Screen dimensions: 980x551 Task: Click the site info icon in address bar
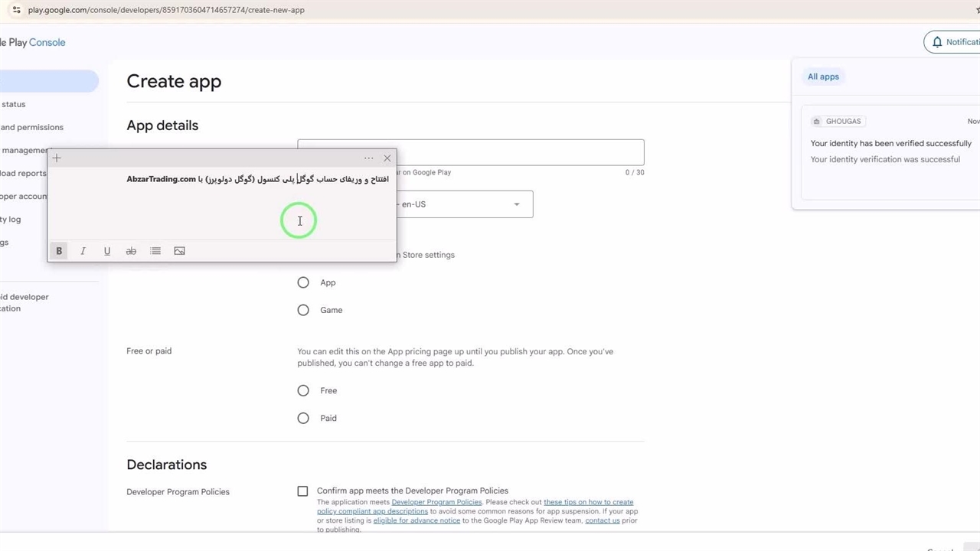16,10
